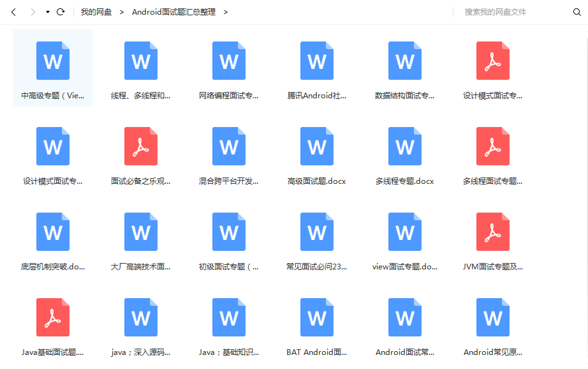Select the Java基础面试题 PDF icon
The height and width of the screenshot is (369, 588).
coord(53,317)
